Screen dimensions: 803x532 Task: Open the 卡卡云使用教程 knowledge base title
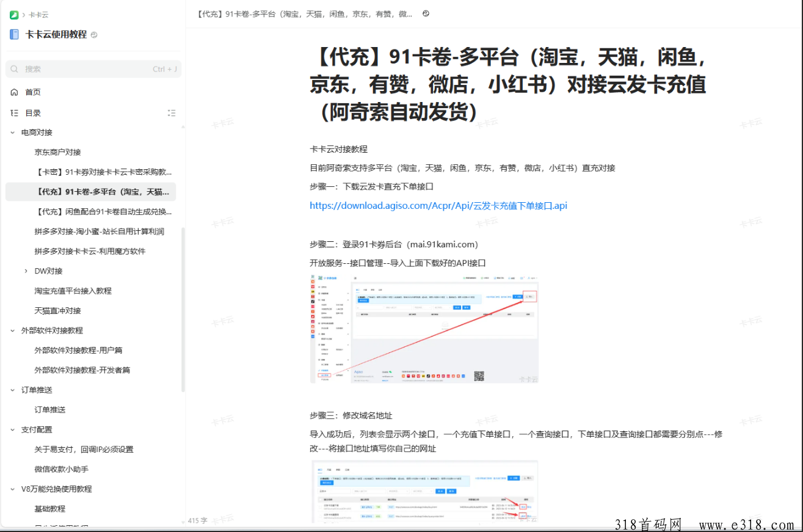(x=56, y=35)
